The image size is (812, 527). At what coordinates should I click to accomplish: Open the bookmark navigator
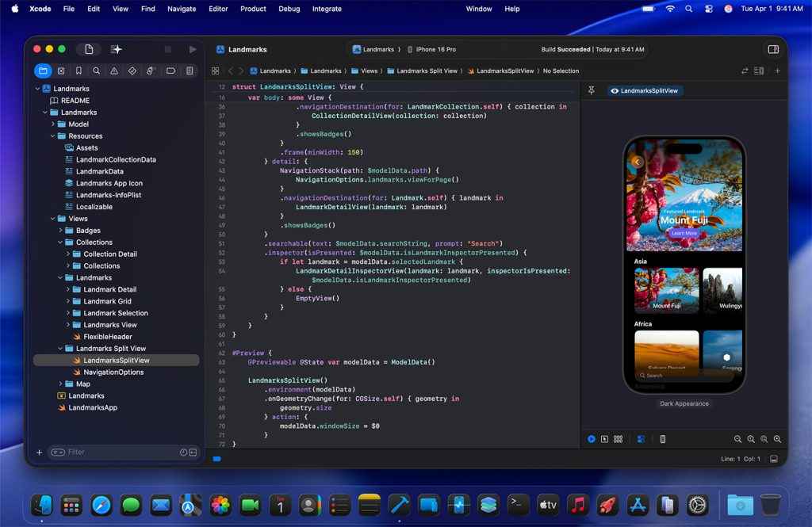tap(79, 71)
